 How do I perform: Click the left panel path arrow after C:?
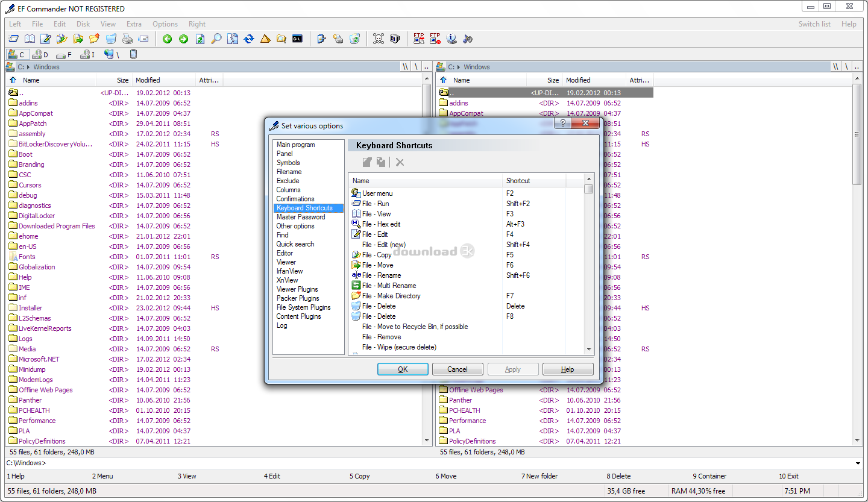(28, 67)
